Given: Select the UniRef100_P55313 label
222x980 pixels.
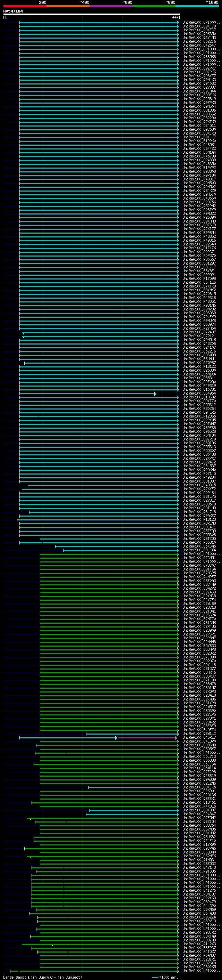Looking at the screenshot, I should pyautogui.click(x=199, y=447).
